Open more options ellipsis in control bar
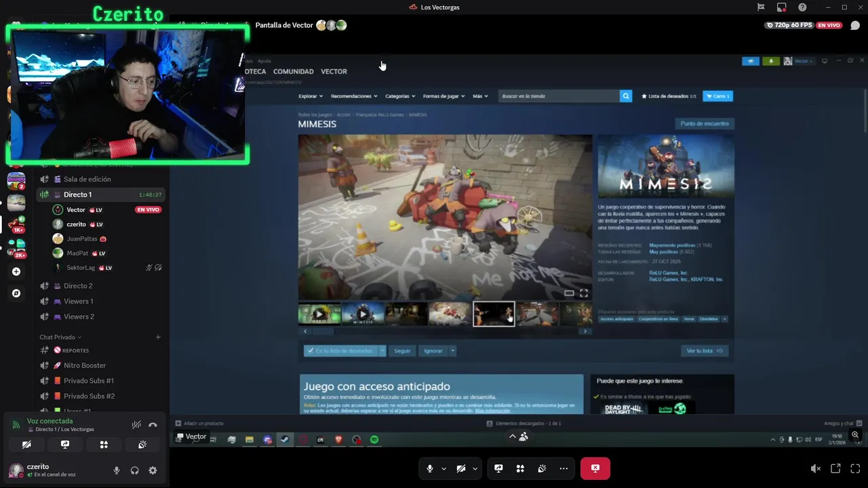868x488 pixels. pyautogui.click(x=564, y=468)
